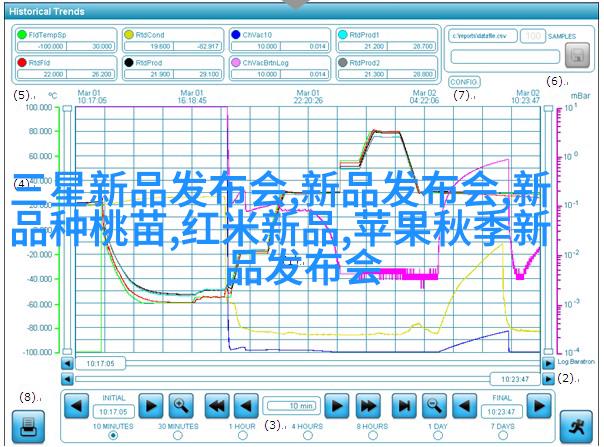Click the gray RtdProd2 color indicator
604x447 pixels.
(x=342, y=62)
